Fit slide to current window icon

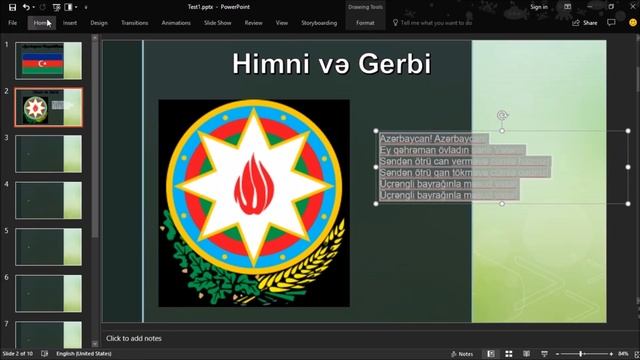point(636,354)
